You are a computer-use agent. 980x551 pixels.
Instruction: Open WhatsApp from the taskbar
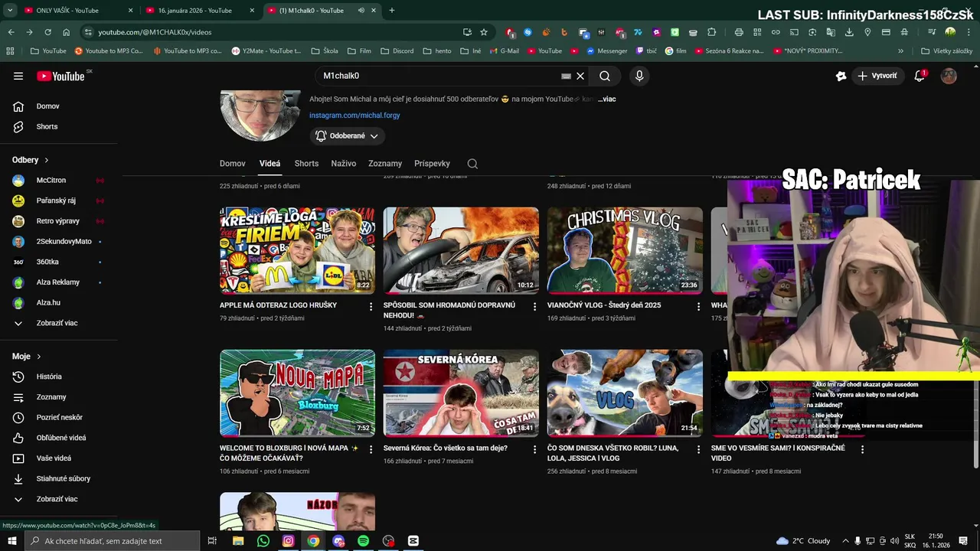click(x=263, y=541)
